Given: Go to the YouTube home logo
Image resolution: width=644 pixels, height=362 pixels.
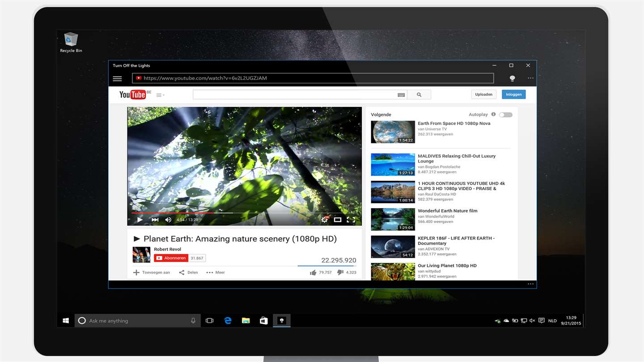Looking at the screenshot, I should [132, 94].
